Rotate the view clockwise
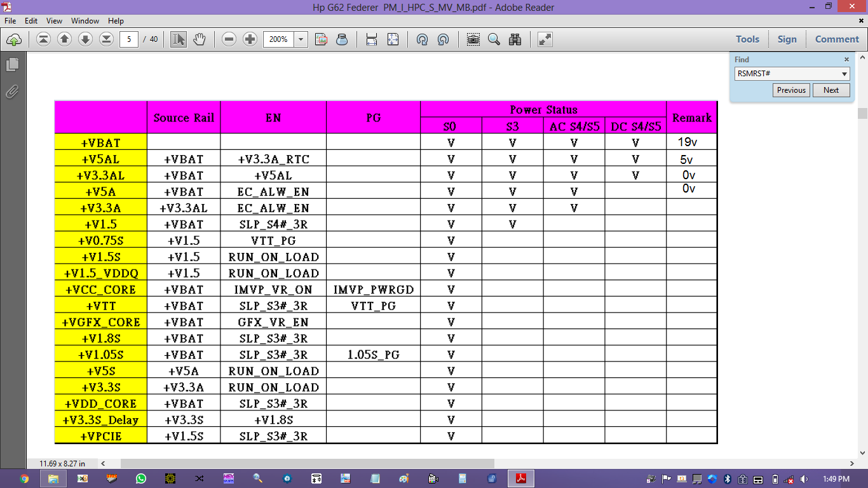This screenshot has height=488, width=868. pos(422,39)
